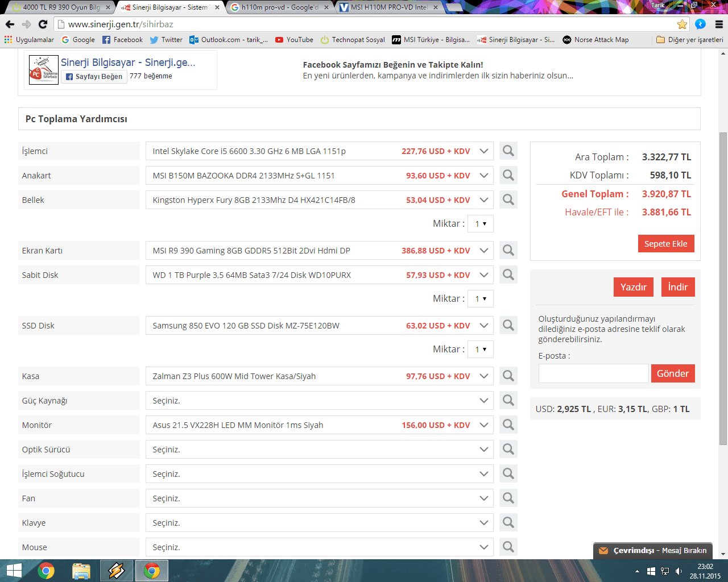Open Winamp from the taskbar

pyautogui.click(x=117, y=571)
